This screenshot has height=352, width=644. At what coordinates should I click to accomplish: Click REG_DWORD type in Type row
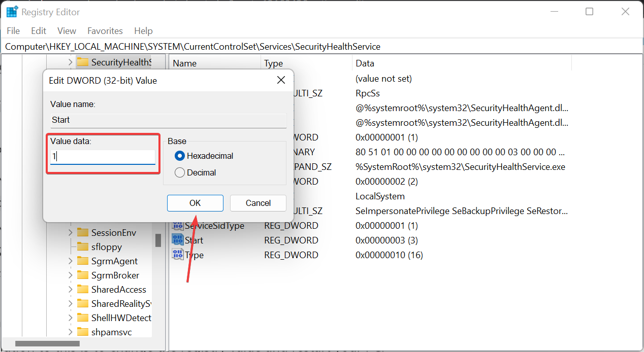click(x=291, y=255)
